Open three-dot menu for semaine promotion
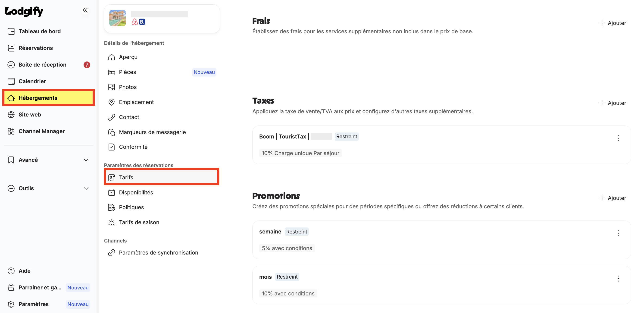This screenshot has width=644, height=313. pyautogui.click(x=618, y=233)
